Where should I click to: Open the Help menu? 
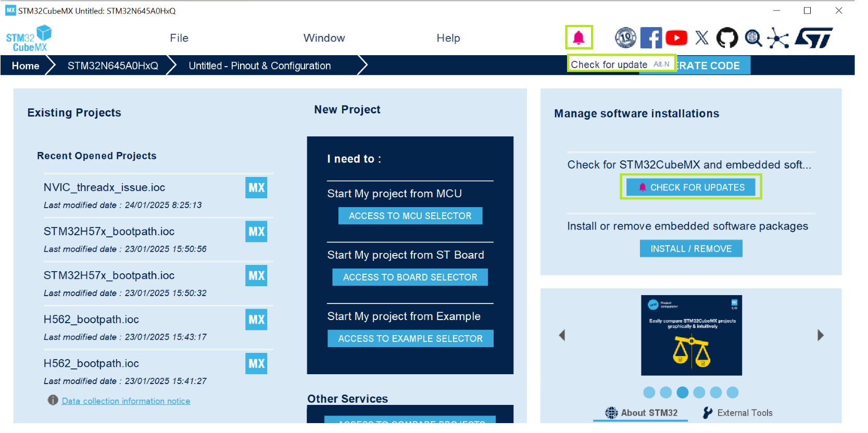pyautogui.click(x=448, y=38)
